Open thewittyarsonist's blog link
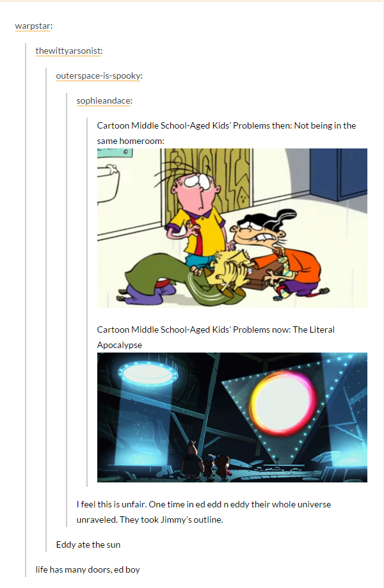The width and height of the screenshot is (384, 588). click(68, 51)
